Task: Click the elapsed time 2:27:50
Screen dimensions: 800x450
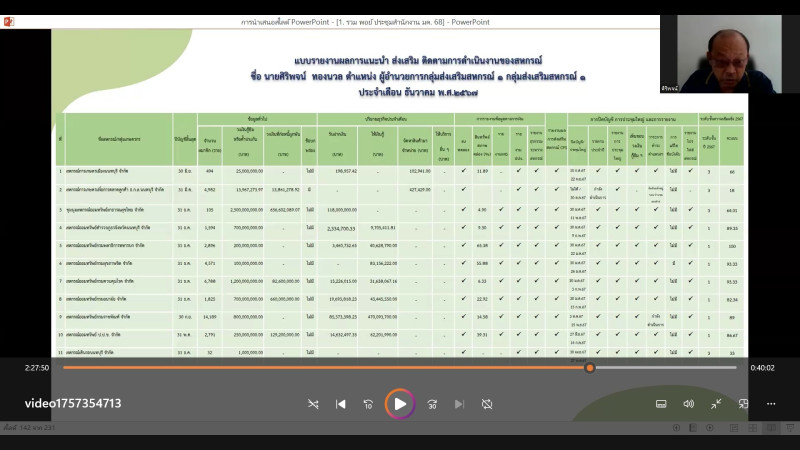Action: coord(37,368)
